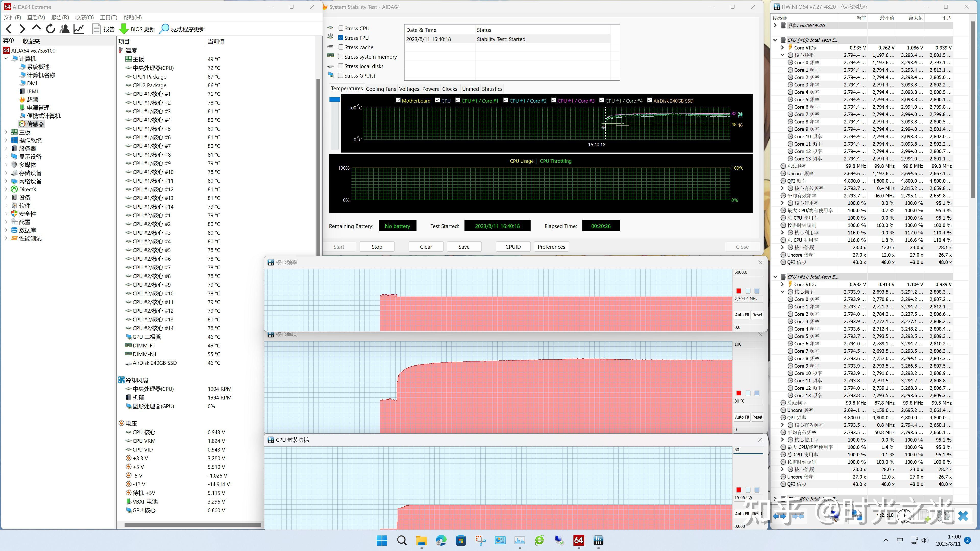Screen dimensions: 980x551
Task: Uncheck the Stress FPU checkbox
Action: (x=341, y=38)
